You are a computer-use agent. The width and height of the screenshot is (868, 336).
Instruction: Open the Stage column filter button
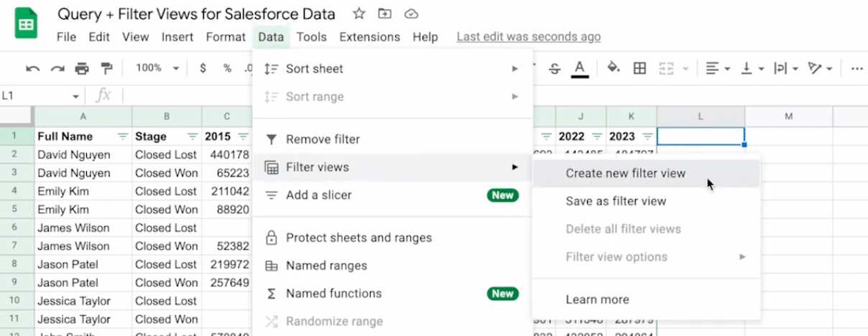coord(192,136)
